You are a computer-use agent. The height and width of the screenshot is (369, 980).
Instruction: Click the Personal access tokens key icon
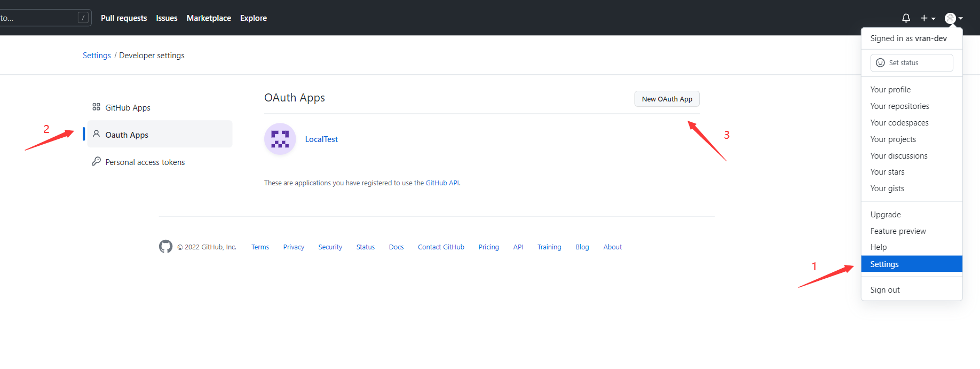coord(96,161)
